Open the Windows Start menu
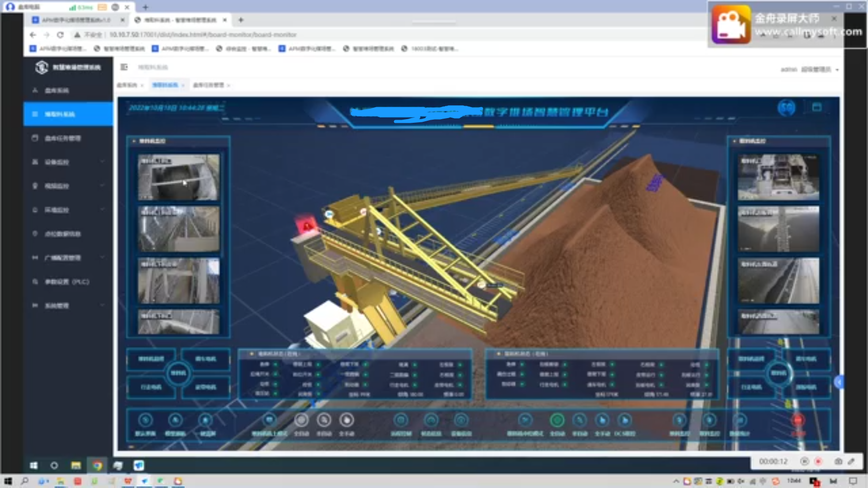Image resolution: width=868 pixels, height=488 pixels. pos(8,481)
